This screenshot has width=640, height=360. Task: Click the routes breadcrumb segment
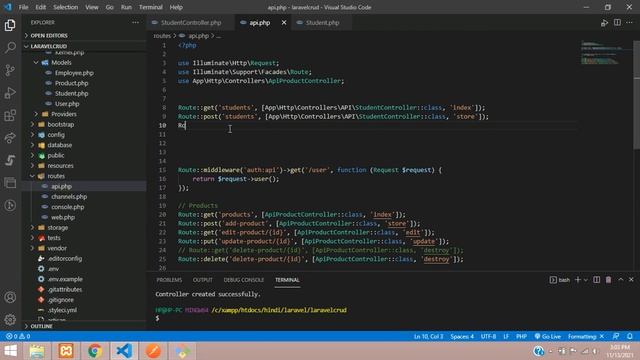pyautogui.click(x=162, y=36)
